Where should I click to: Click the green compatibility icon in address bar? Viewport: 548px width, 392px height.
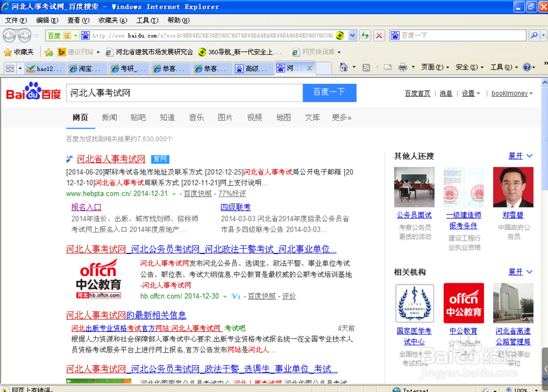[340, 35]
